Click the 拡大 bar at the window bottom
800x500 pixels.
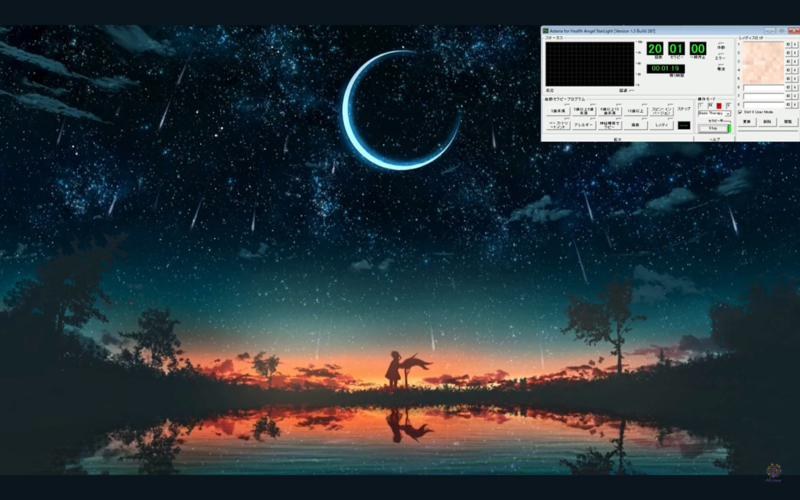click(616, 139)
